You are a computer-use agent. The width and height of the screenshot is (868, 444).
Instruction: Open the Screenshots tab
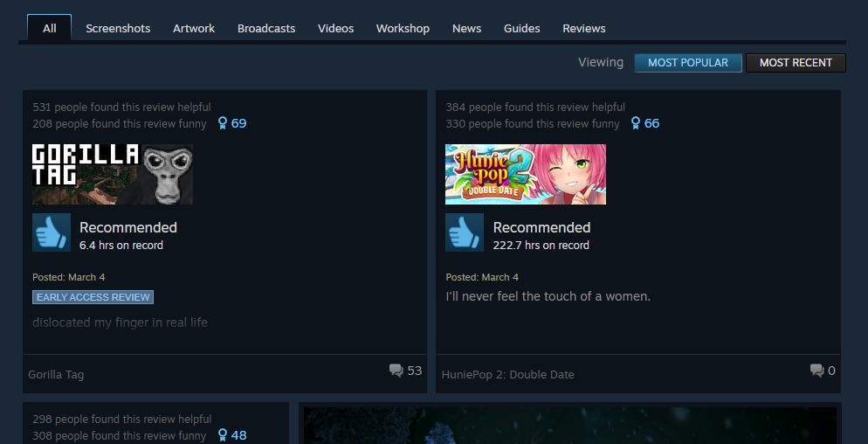118,28
